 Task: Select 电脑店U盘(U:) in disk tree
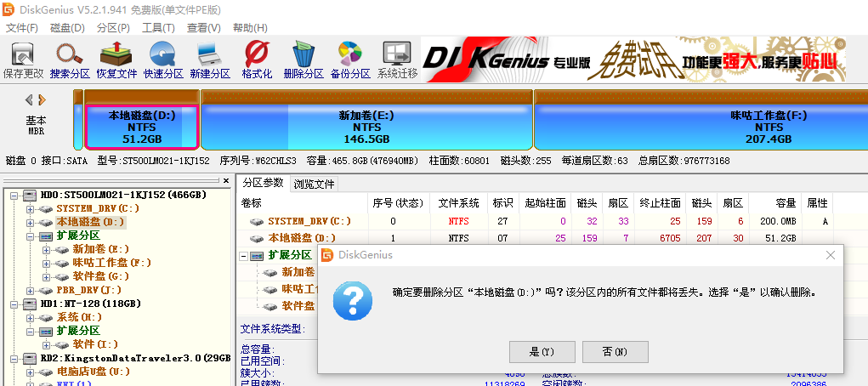(x=93, y=372)
